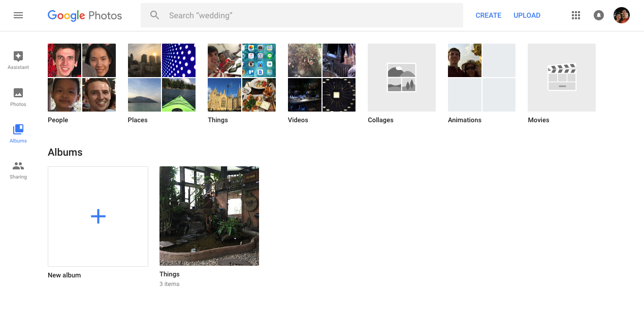Click the Movies label

(538, 120)
